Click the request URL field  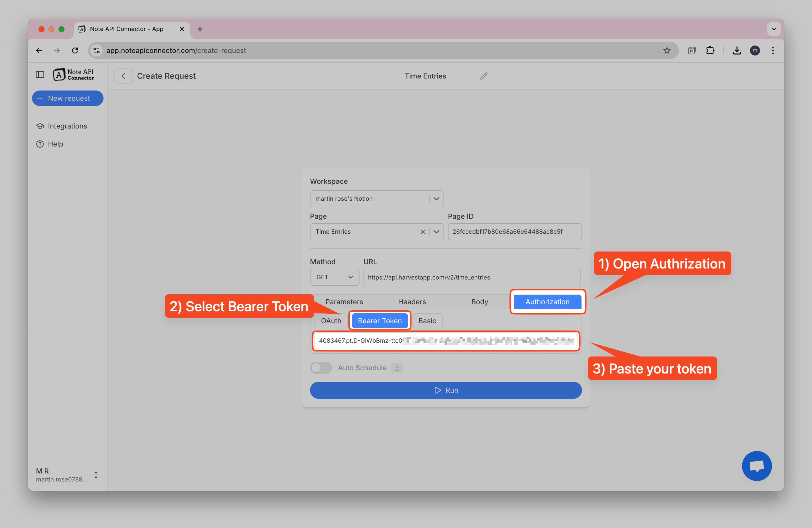coord(472,277)
